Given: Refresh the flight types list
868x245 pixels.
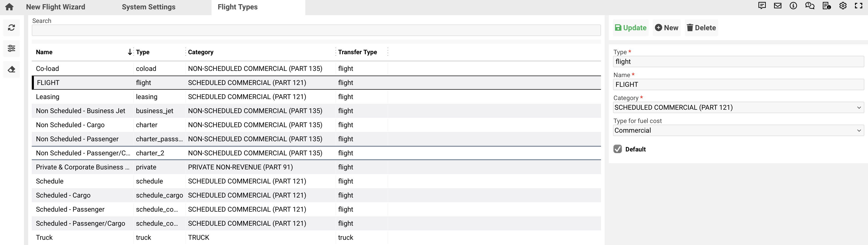Looking at the screenshot, I should coord(11,28).
